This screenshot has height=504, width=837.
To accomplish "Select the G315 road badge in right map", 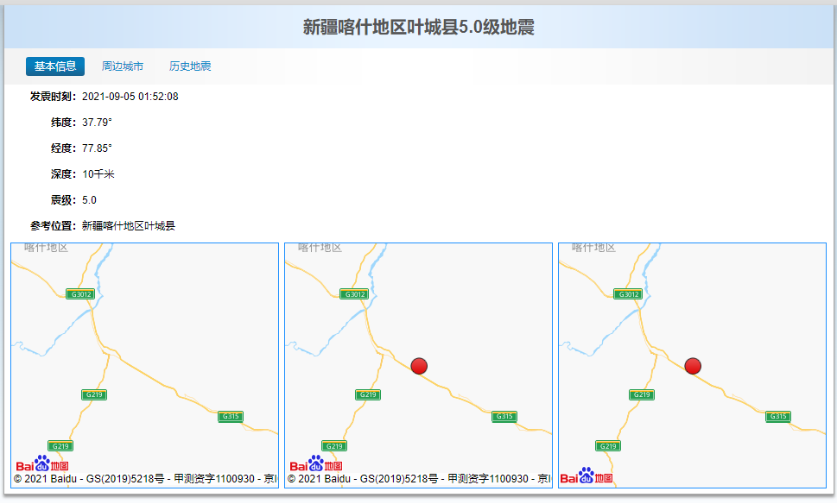I will pyautogui.click(x=778, y=417).
